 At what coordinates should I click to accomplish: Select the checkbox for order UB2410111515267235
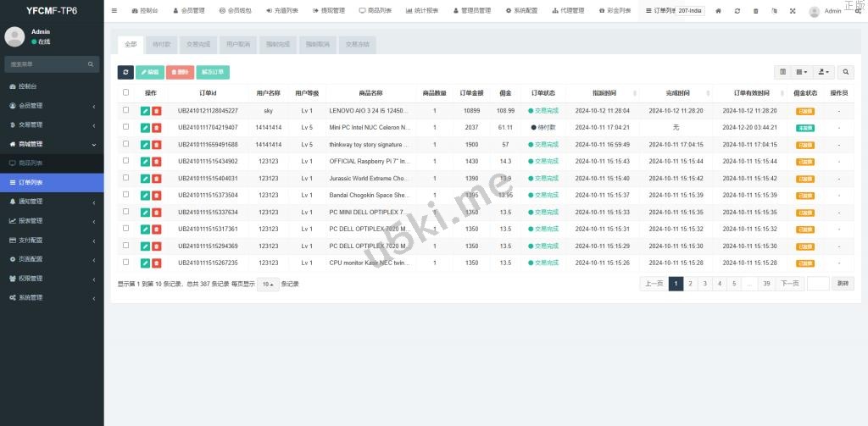pos(126,263)
